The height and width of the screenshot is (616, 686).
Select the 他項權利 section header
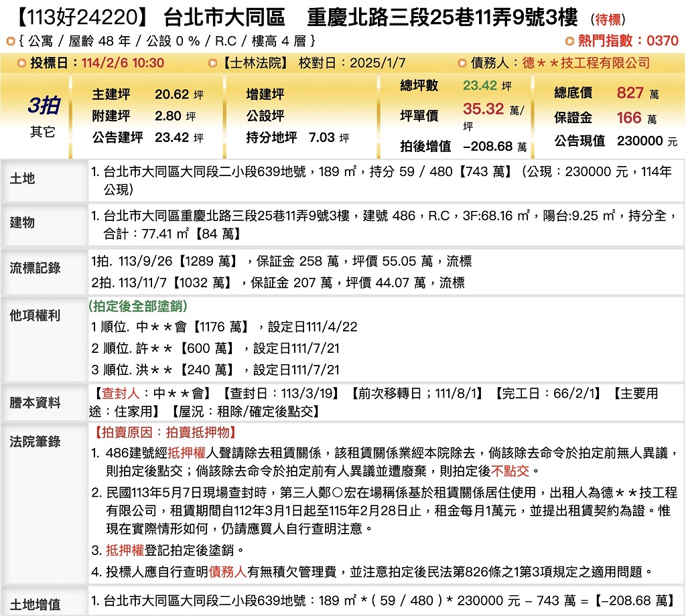(35, 315)
